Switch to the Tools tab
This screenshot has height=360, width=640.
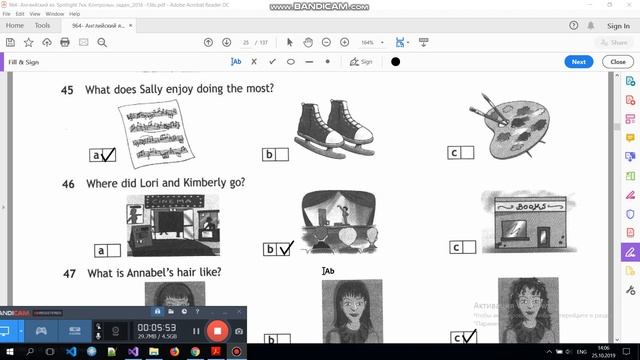[x=42, y=26]
